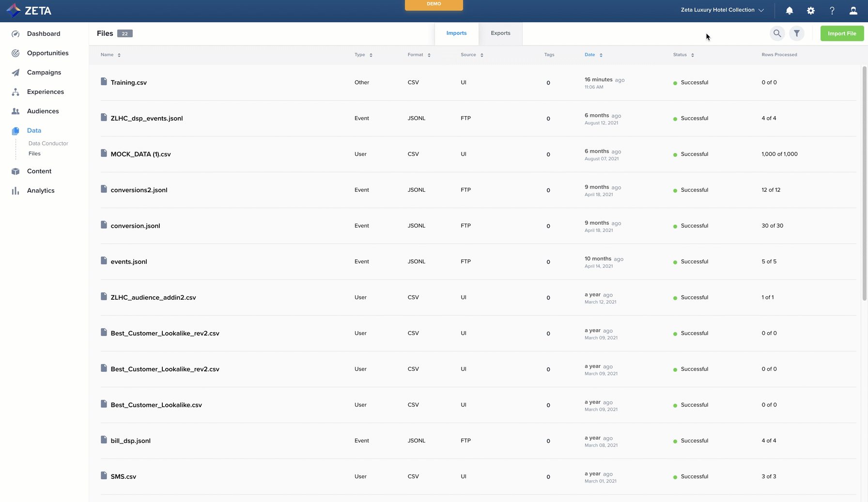Open the settings gear icon
868x502 pixels.
[810, 10]
